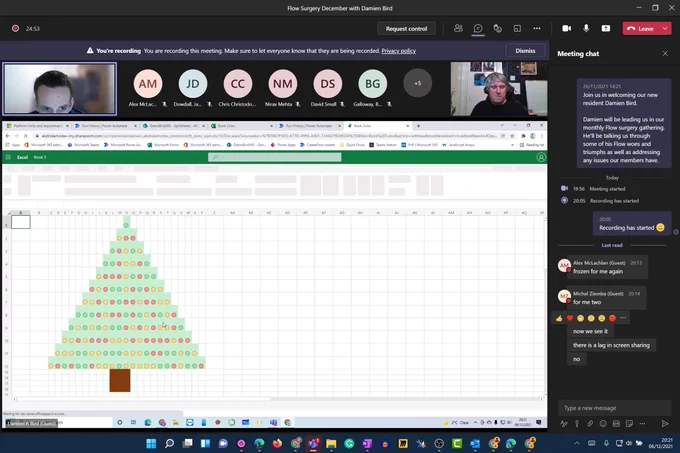
Task: Open the share content tray
Action: point(606,29)
